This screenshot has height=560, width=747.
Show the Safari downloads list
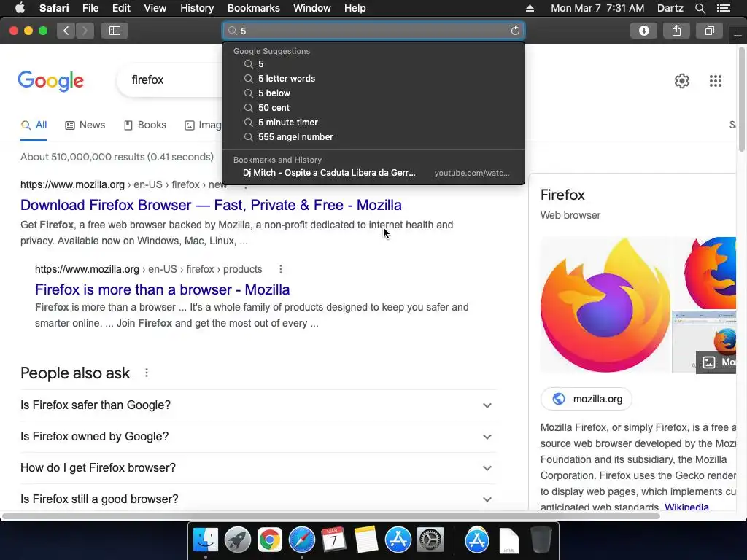pos(643,31)
